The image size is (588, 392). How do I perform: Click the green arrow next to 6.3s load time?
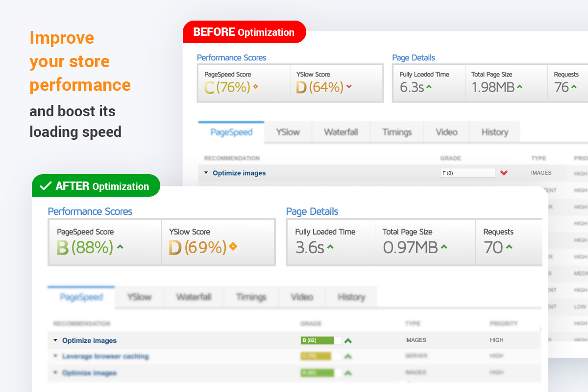(429, 87)
